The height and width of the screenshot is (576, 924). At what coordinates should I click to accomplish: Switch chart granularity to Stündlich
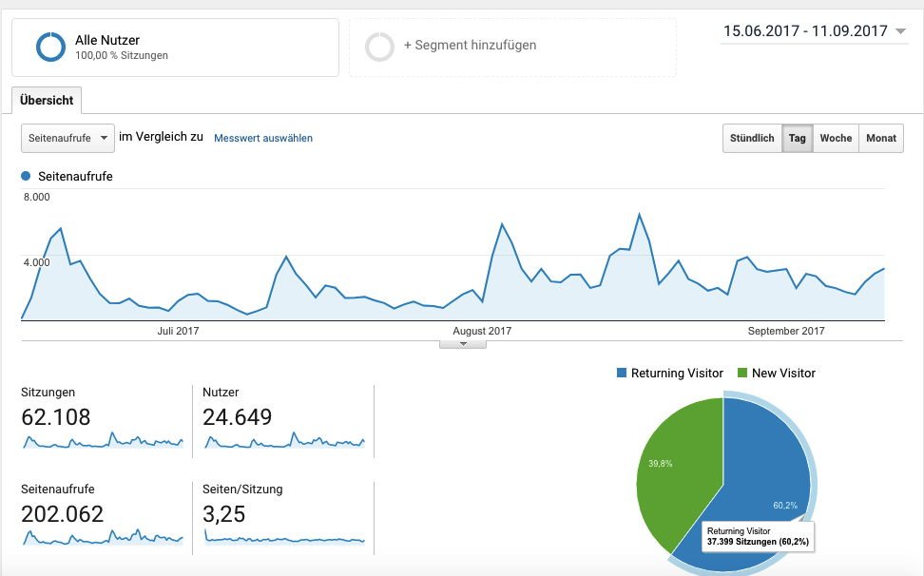752,138
